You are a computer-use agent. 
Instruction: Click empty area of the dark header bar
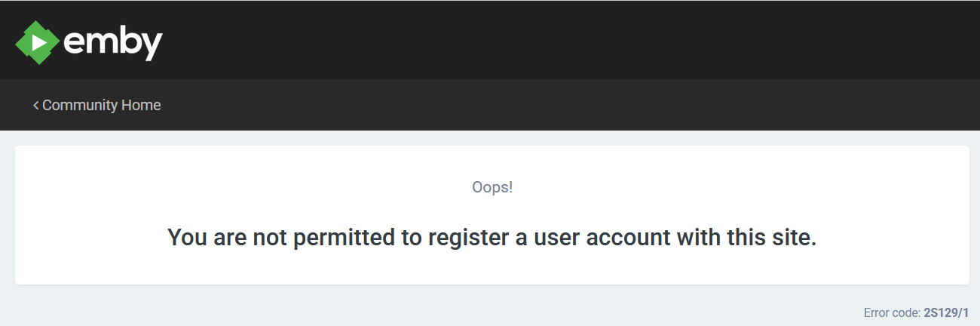(528, 39)
